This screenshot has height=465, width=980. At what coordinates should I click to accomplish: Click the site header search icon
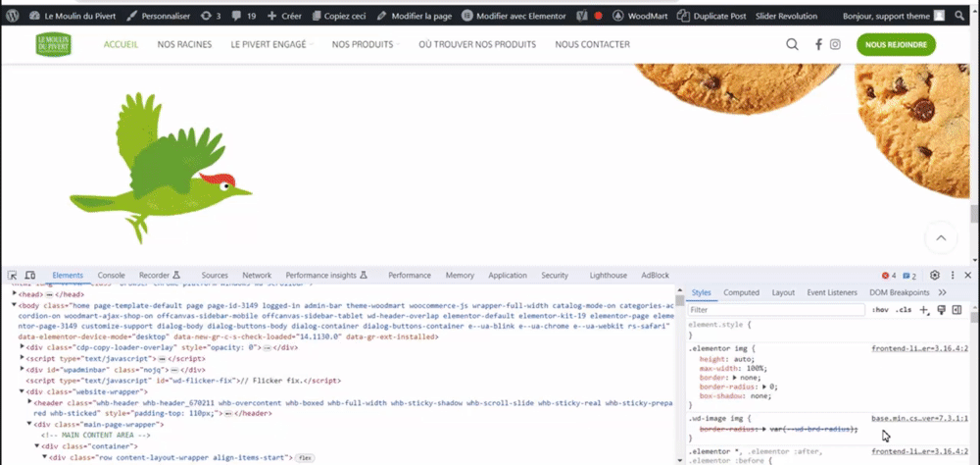click(792, 44)
